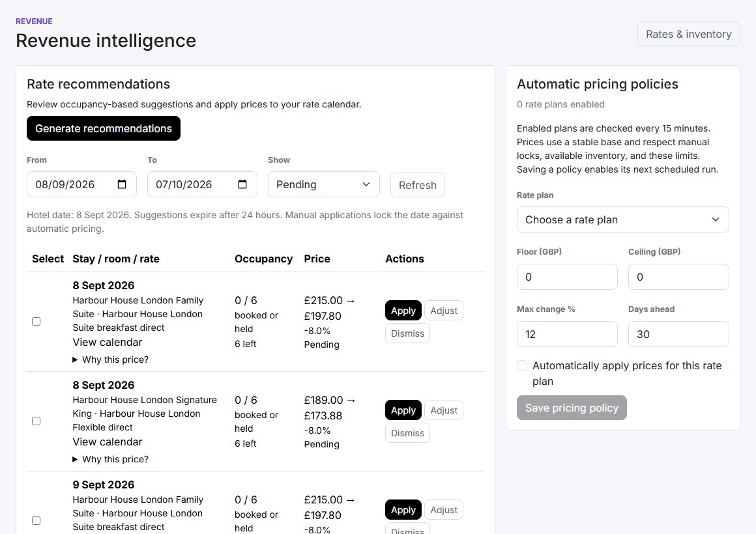Click the 'Automatic pricing policies' heading
756x534 pixels.
tap(598, 85)
